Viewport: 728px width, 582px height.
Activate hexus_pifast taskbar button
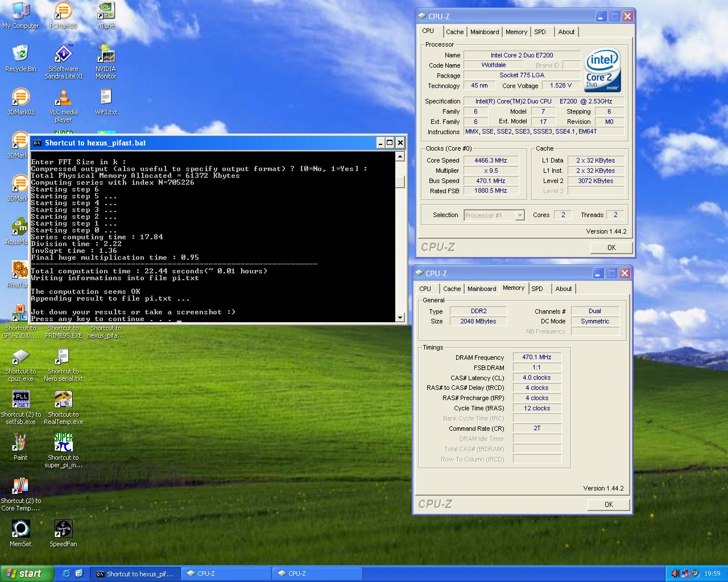[135, 573]
